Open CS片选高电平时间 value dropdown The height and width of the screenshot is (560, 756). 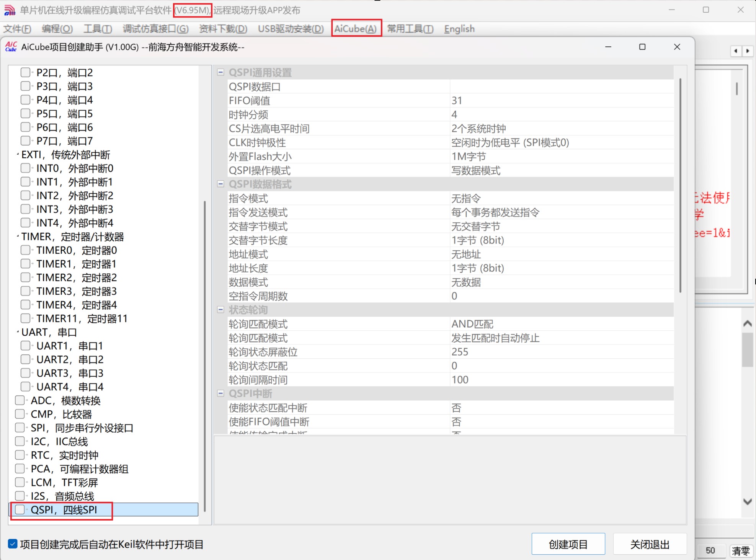click(x=562, y=129)
